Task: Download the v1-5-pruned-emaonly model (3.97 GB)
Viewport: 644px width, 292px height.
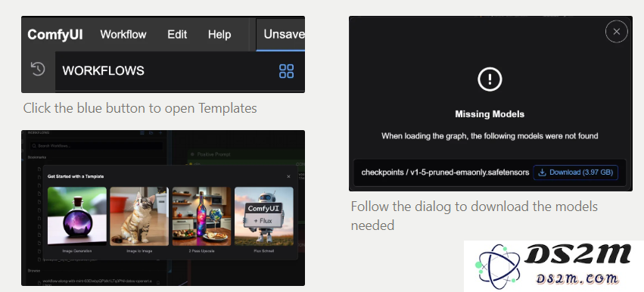Action: pos(575,172)
